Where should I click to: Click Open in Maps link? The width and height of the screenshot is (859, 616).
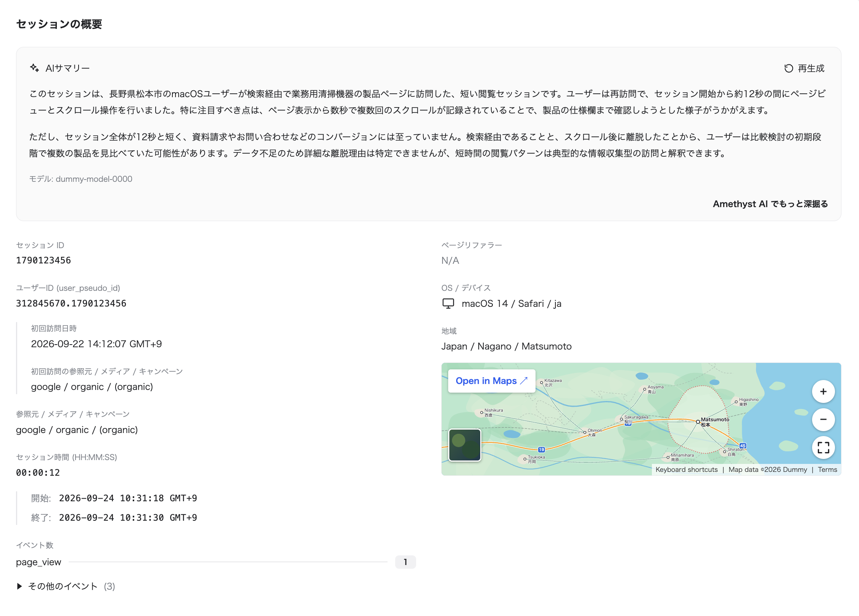pos(491,381)
